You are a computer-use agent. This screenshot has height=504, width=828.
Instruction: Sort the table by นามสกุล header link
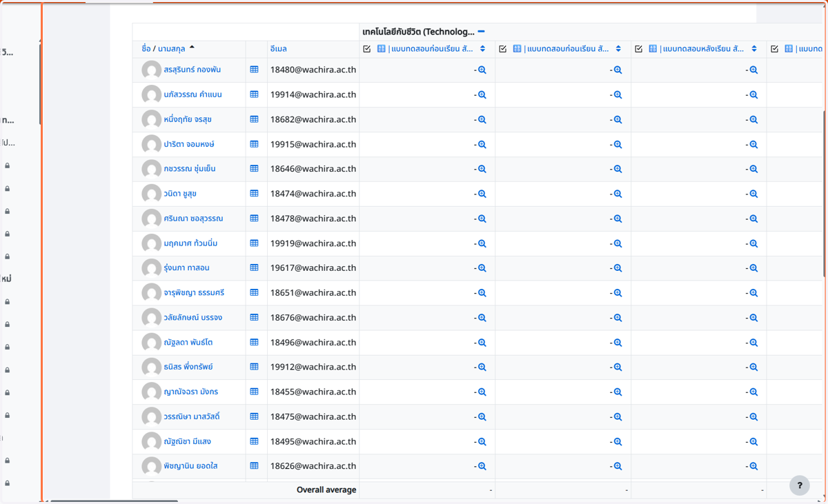[171, 49]
